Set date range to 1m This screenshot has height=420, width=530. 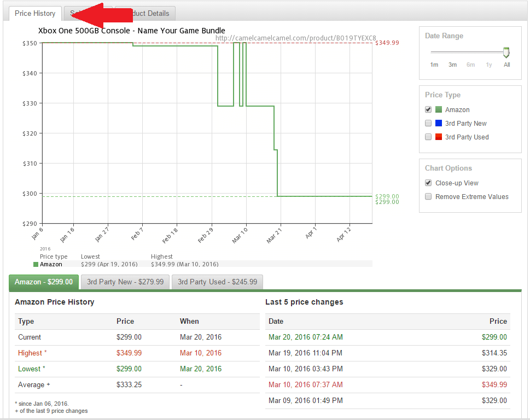(x=434, y=65)
